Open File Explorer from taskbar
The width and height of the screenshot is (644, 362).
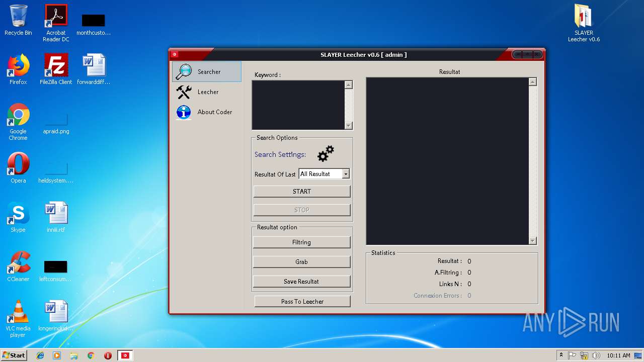coord(74,355)
